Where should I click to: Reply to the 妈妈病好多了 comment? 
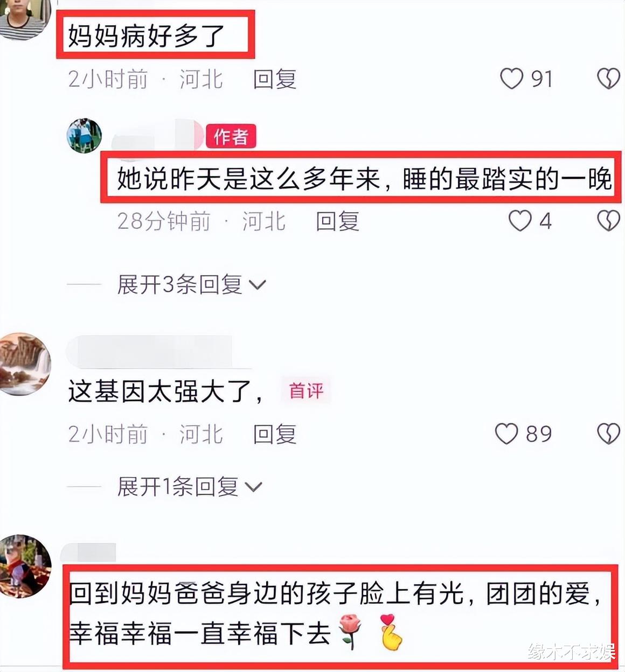275,79
